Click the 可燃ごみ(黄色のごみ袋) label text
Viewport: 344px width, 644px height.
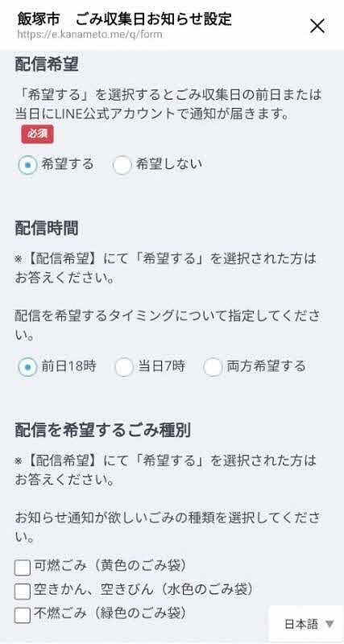110,566
